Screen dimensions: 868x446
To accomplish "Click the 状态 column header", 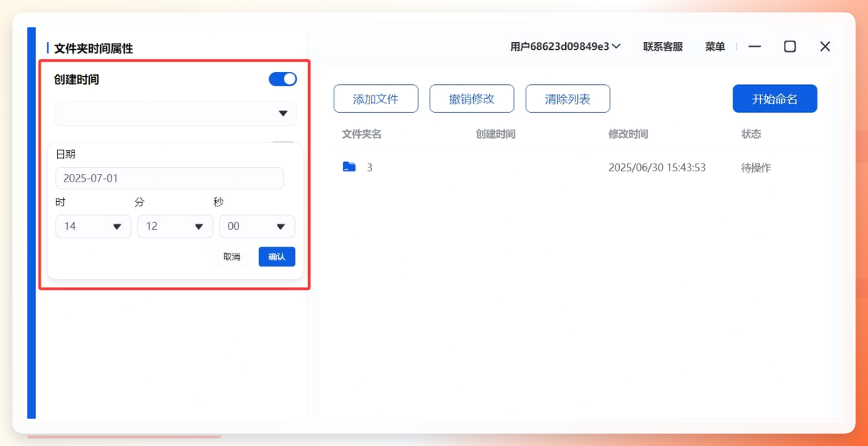I will tap(751, 134).
